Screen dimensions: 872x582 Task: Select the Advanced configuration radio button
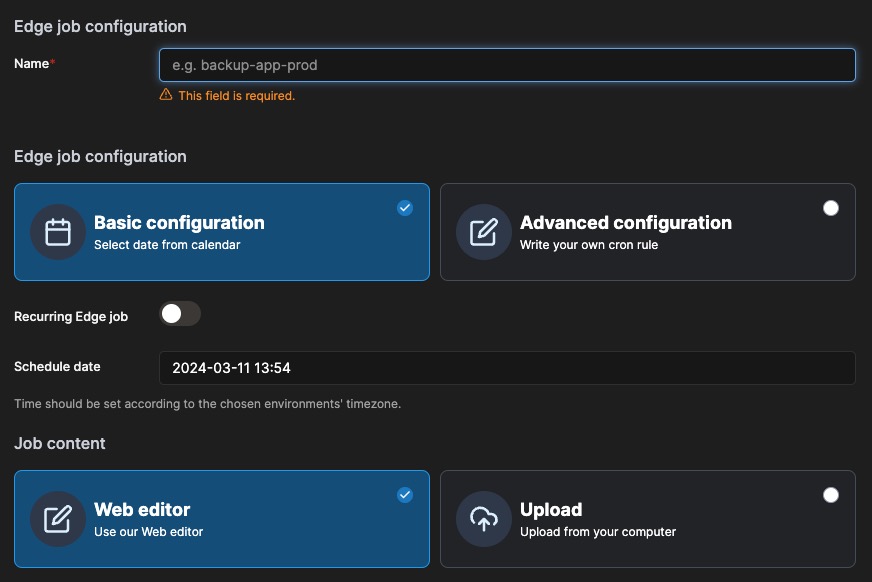tap(831, 208)
